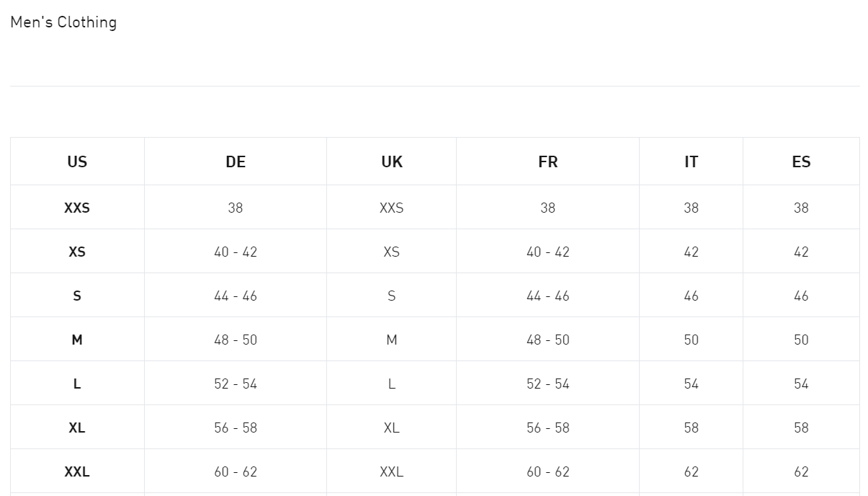Click FR size 52 - 54 cell
Screen dimensions: 868x496
click(547, 384)
